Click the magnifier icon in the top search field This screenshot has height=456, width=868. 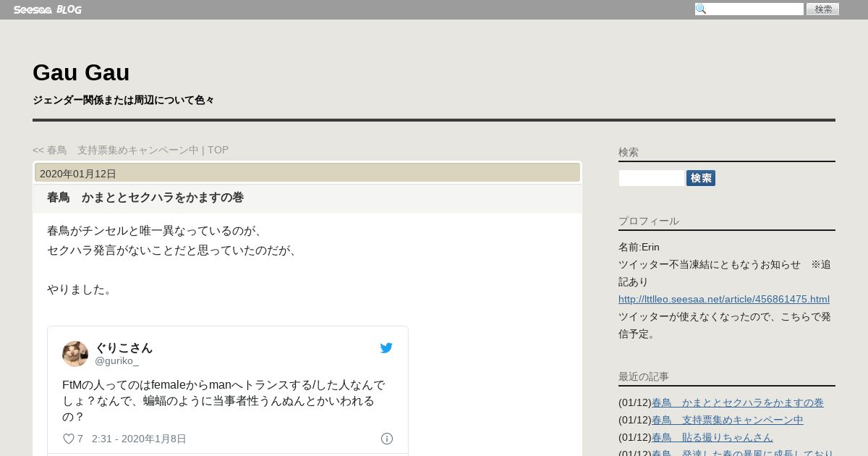(701, 9)
